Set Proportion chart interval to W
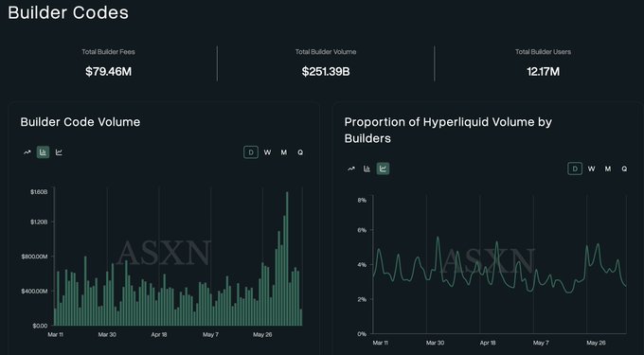644x355 pixels. point(591,169)
